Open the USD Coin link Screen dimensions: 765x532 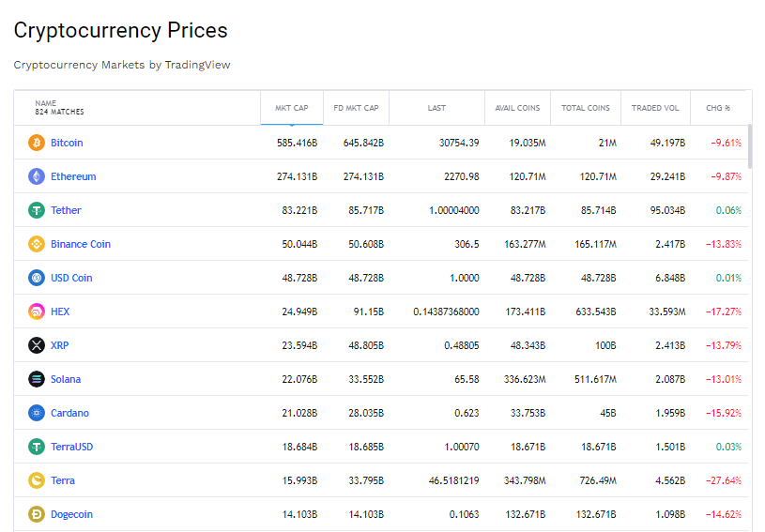click(71, 278)
